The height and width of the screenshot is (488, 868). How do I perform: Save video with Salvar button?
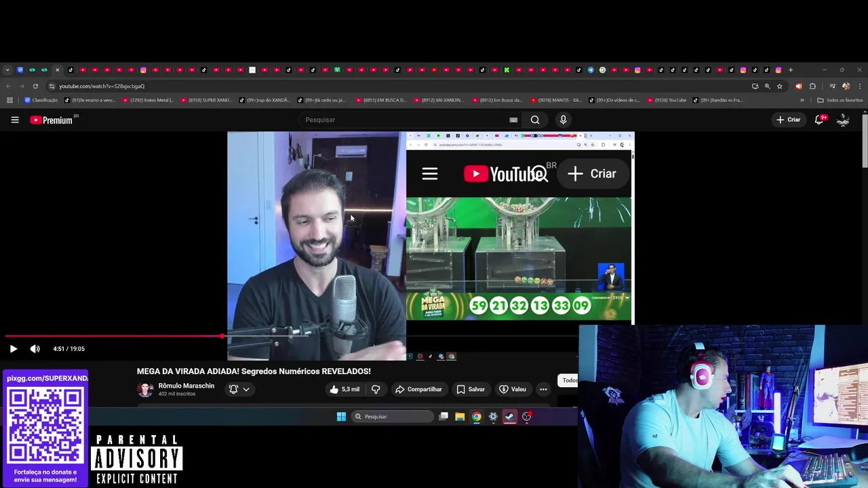click(x=471, y=389)
